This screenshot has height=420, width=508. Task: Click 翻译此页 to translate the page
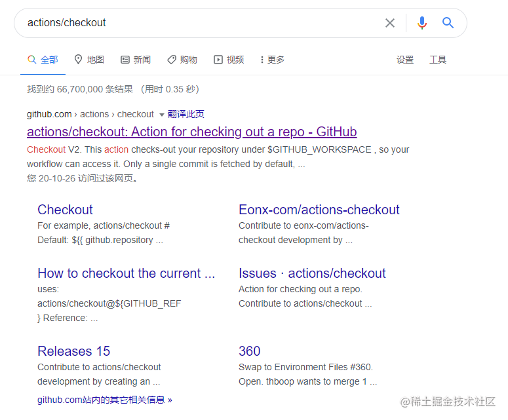[186, 114]
